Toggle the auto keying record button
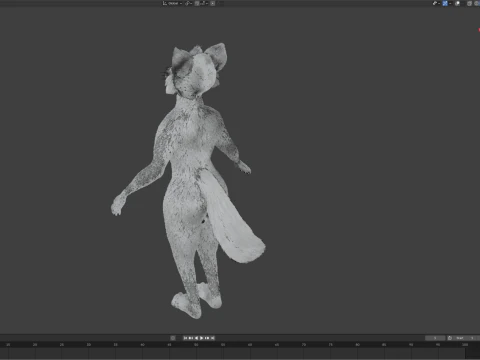The image size is (480, 360). tap(173, 338)
